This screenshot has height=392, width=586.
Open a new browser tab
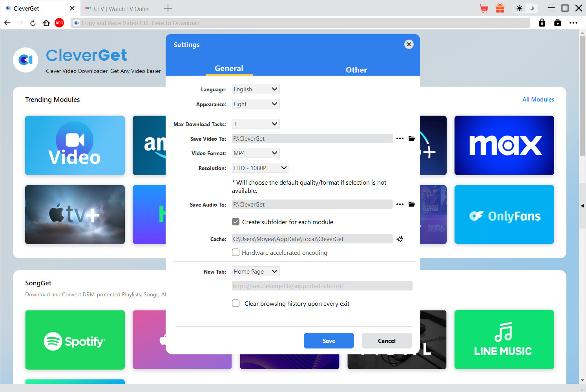(x=168, y=8)
